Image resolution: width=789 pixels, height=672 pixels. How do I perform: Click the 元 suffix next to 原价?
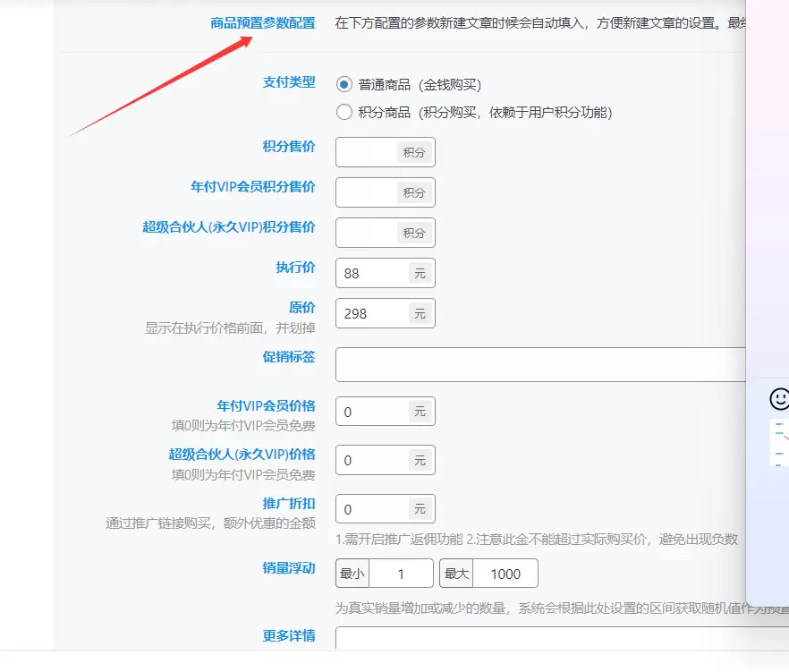click(x=420, y=313)
